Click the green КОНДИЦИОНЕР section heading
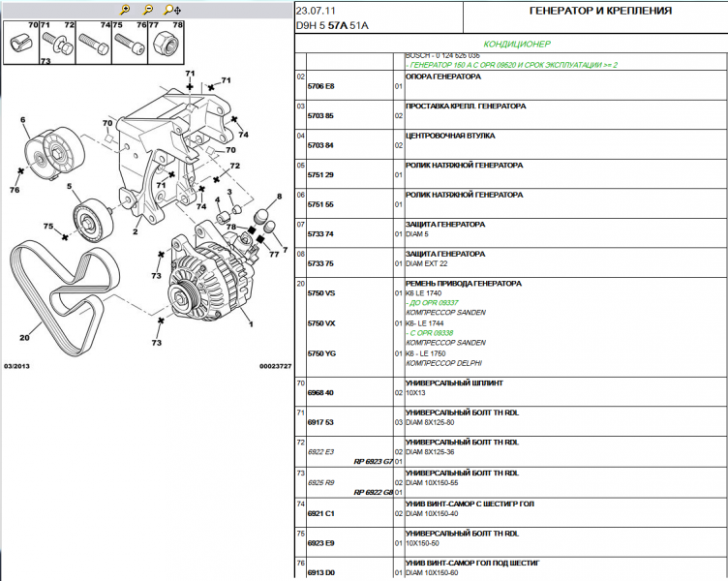 tap(516, 44)
